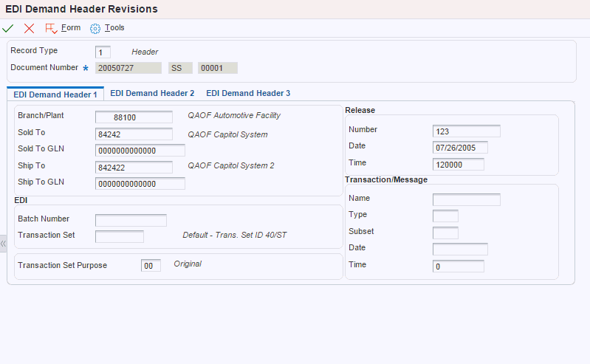Click the 'Transaction Set Purpose' label
Screen dimensions: 590x364
[x=63, y=265]
